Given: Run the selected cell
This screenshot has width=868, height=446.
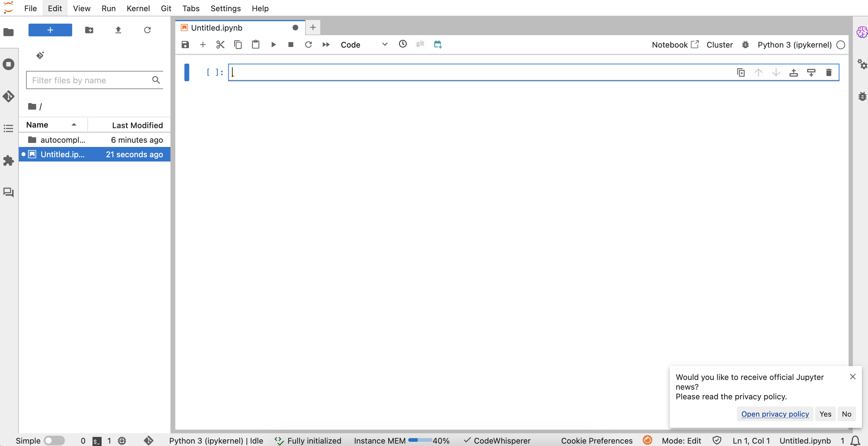Looking at the screenshot, I should pos(273,45).
